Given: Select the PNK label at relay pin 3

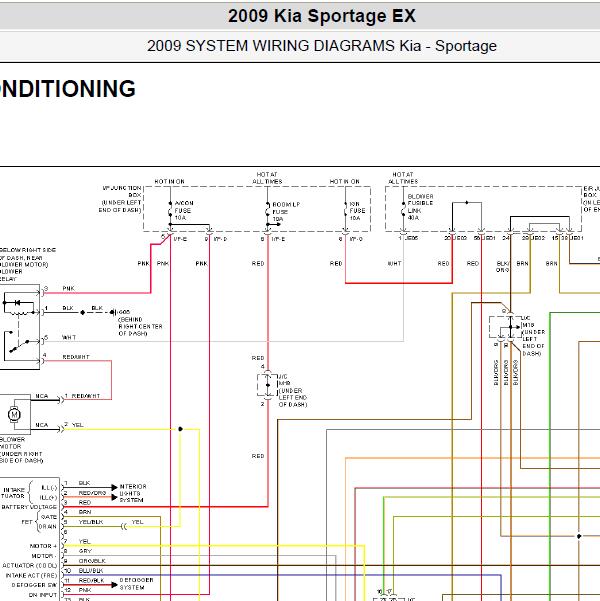Looking at the screenshot, I should (x=68, y=289).
